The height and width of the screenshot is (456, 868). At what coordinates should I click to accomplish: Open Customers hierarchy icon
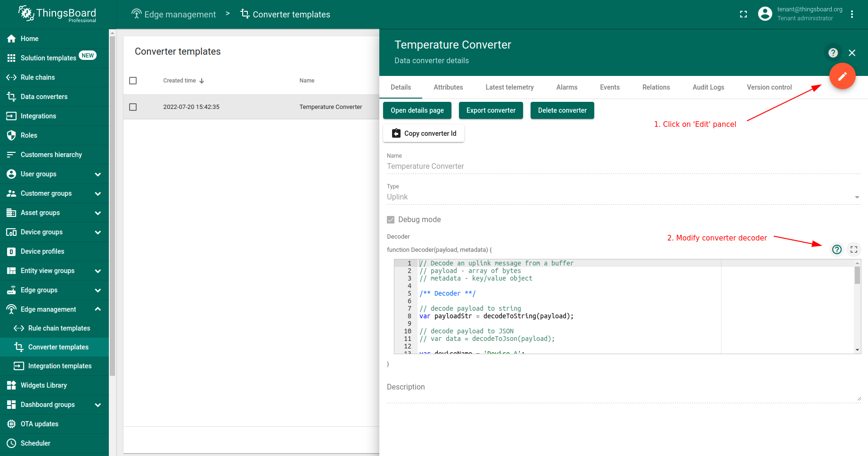11,155
